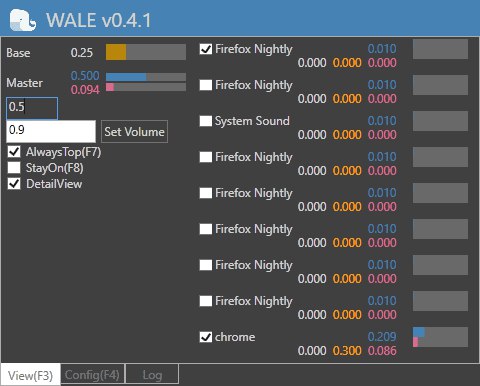Switch to the View(F3) tab

point(30,375)
